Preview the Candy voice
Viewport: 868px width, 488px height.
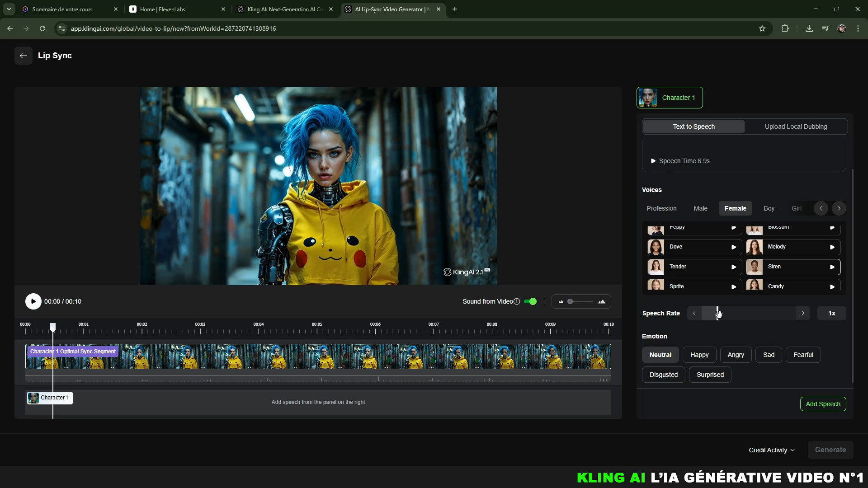832,287
